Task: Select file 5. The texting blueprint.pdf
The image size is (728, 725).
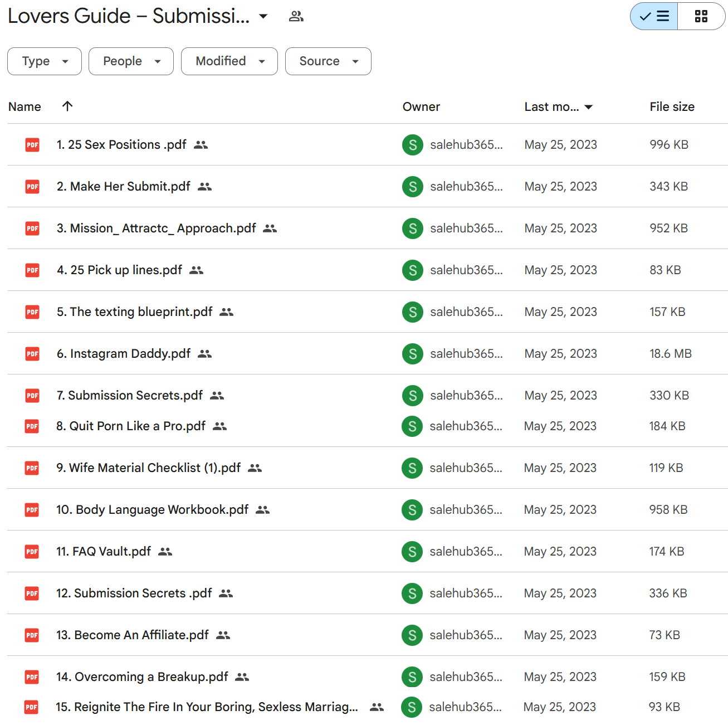Action: pyautogui.click(x=367, y=312)
